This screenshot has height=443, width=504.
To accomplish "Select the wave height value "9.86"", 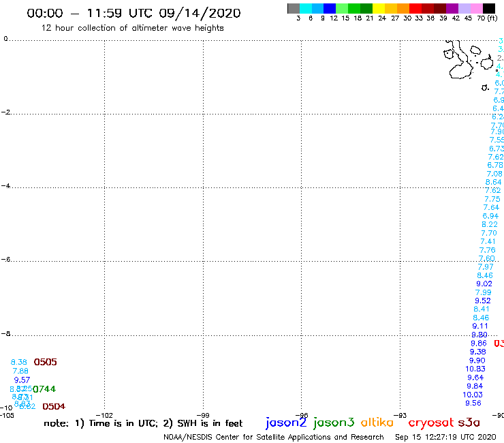I will point(479,343).
